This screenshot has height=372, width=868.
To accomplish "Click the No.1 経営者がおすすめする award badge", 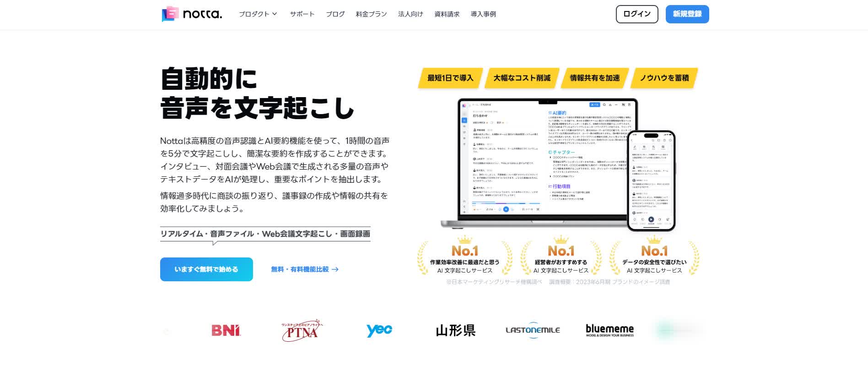I will coord(561,256).
